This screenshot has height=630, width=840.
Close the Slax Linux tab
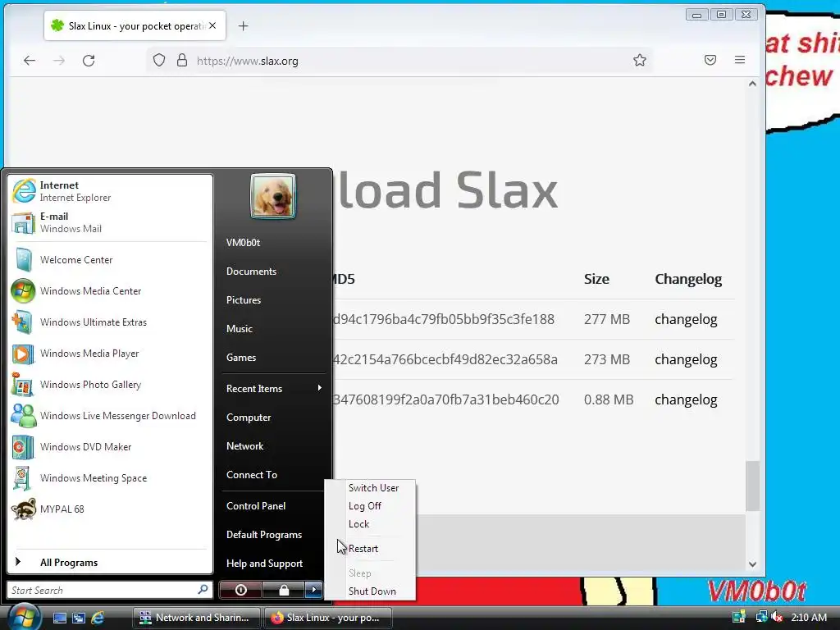212,25
